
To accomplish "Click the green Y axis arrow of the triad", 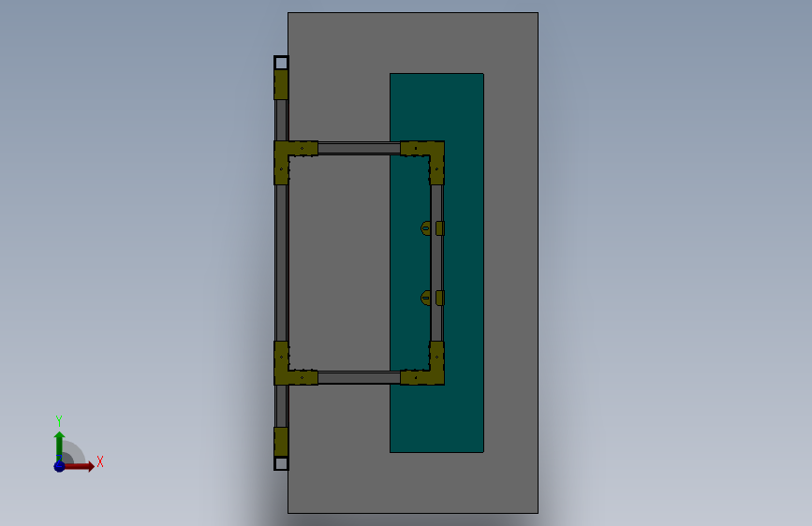I will [60, 446].
